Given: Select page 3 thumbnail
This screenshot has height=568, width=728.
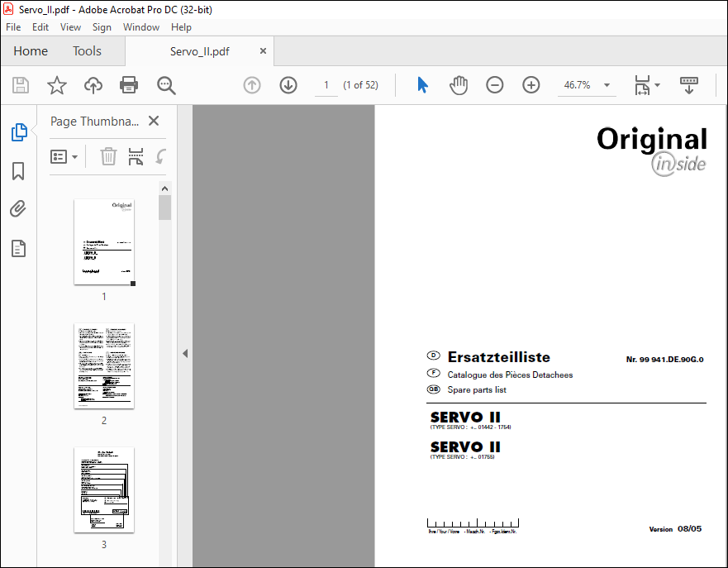Looking at the screenshot, I should coord(104,490).
